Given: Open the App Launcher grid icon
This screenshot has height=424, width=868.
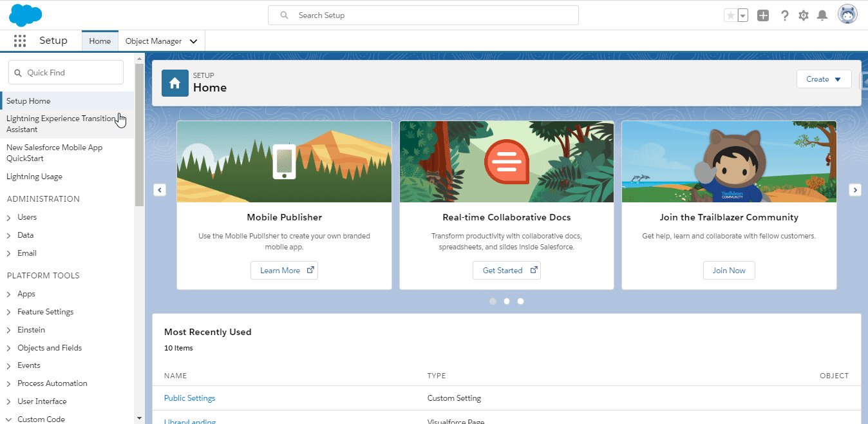Looking at the screenshot, I should click(x=20, y=41).
